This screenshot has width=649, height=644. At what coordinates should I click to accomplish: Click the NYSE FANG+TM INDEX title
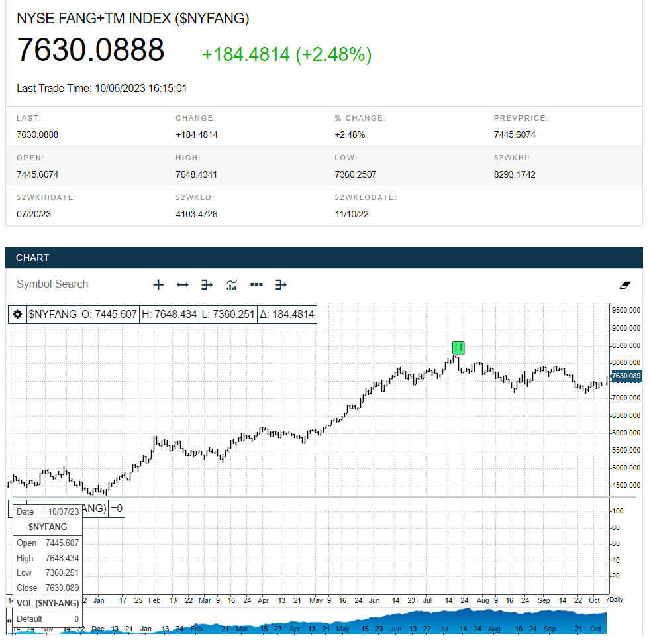pyautogui.click(x=133, y=19)
